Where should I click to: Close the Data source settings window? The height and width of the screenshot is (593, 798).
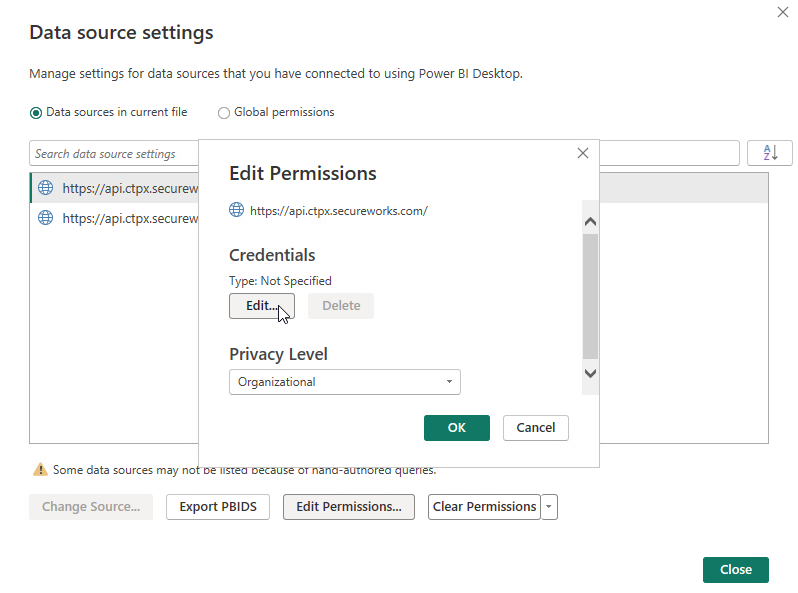click(783, 12)
